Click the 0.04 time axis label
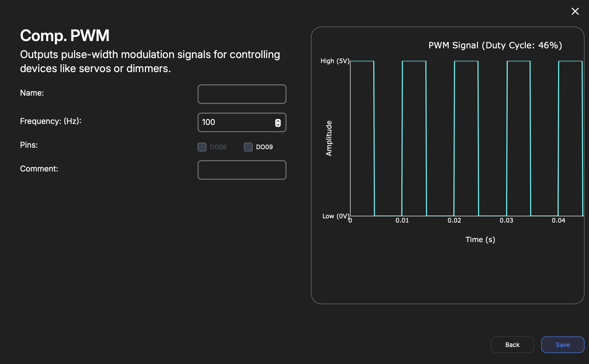This screenshot has height=364, width=589. [558, 221]
